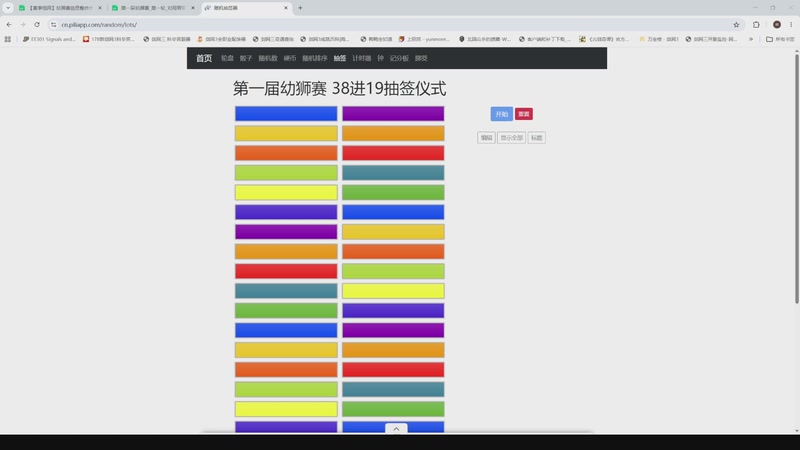Open the 骰子 dice nav item
The width and height of the screenshot is (800, 450).
point(246,58)
